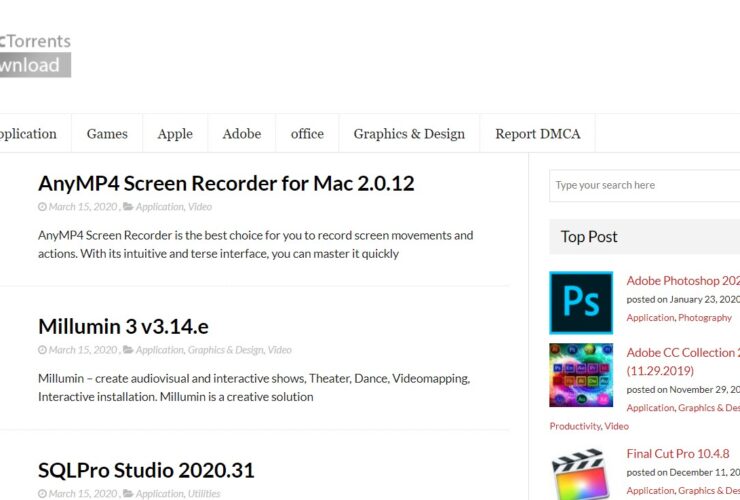Click the folder icon under Millumin post
Screen dimensions: 740x500
[128, 350]
